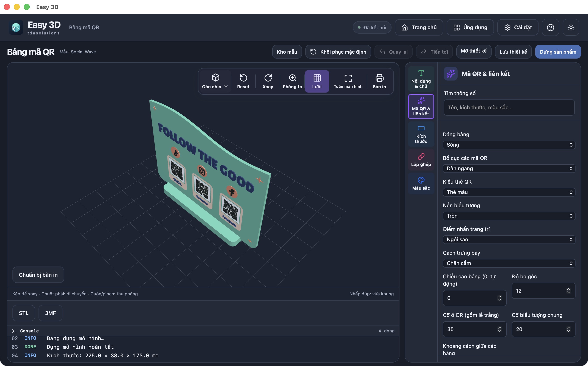
Task: Expand the Nền biểu tượng dropdown
Action: tap(509, 216)
